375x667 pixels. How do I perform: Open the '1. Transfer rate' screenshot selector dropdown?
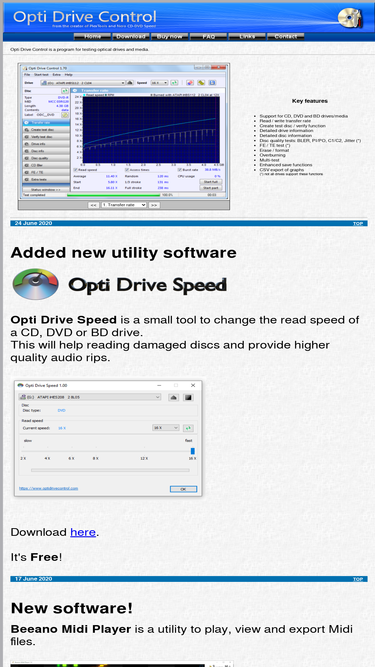coord(124,205)
